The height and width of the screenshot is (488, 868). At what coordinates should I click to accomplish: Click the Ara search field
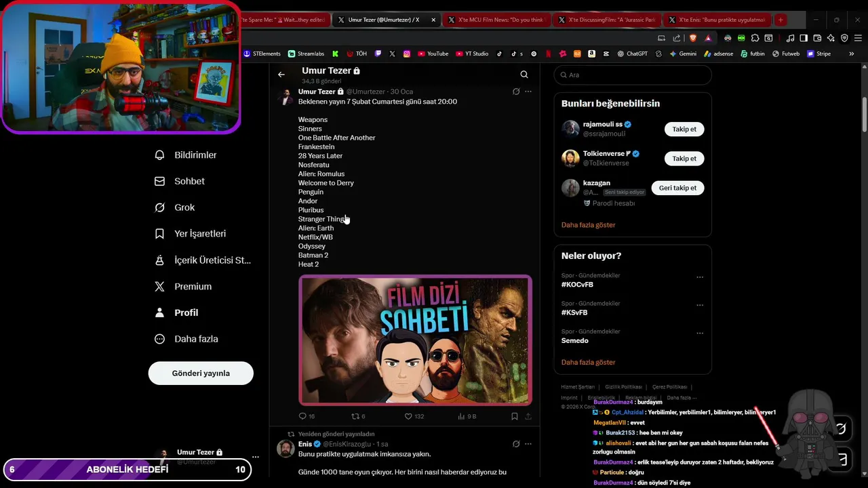click(633, 75)
